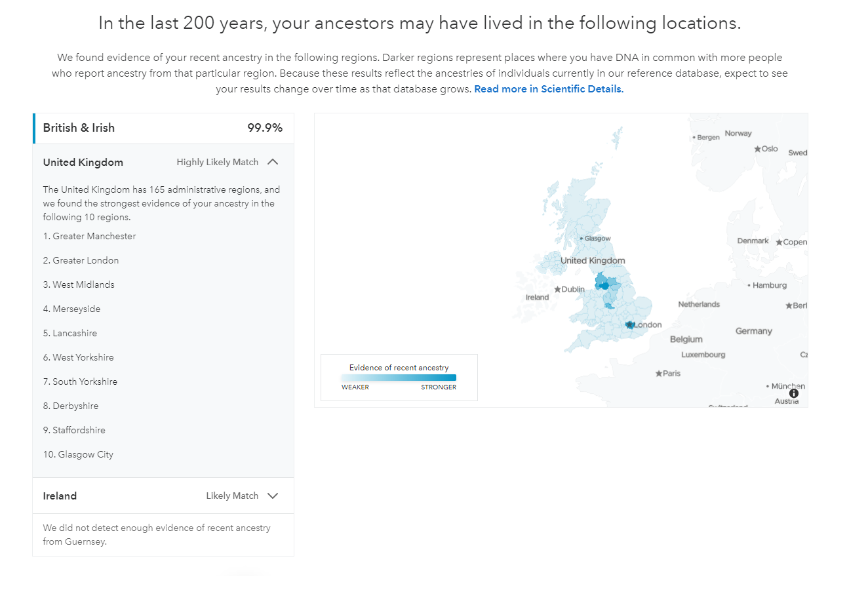Click the Bergen dot marker on map

click(694, 138)
